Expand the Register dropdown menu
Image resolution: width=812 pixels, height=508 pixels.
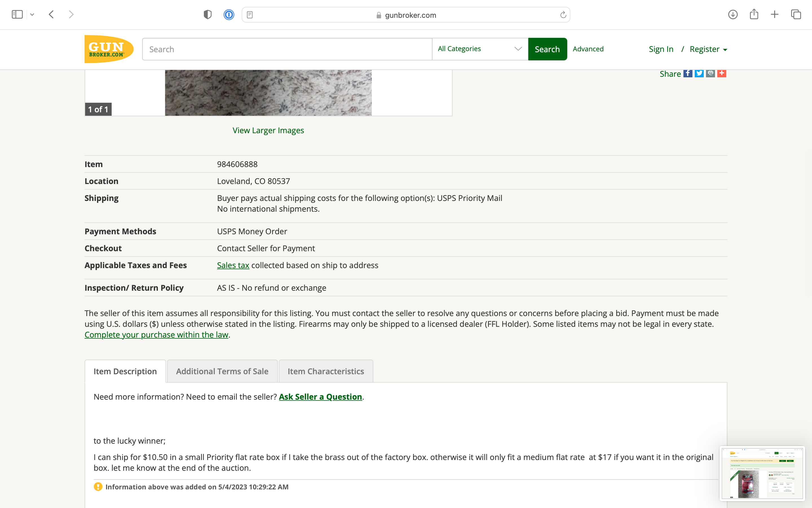708,49
